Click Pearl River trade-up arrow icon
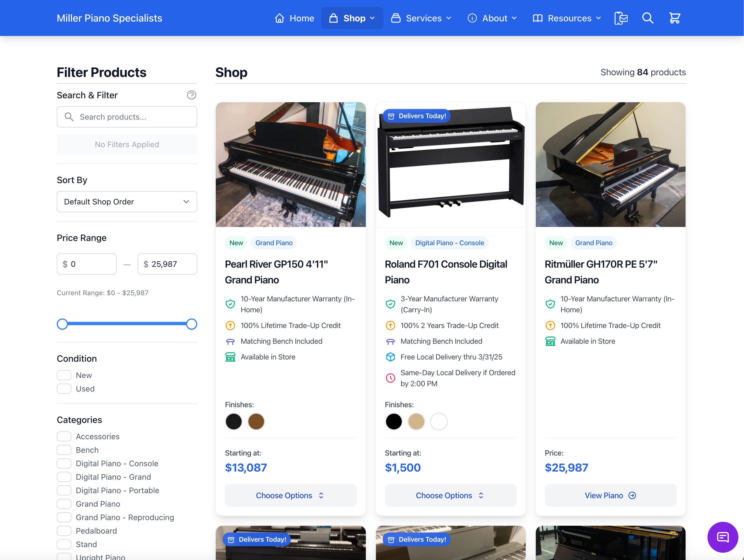This screenshot has height=560, width=744. (230, 325)
